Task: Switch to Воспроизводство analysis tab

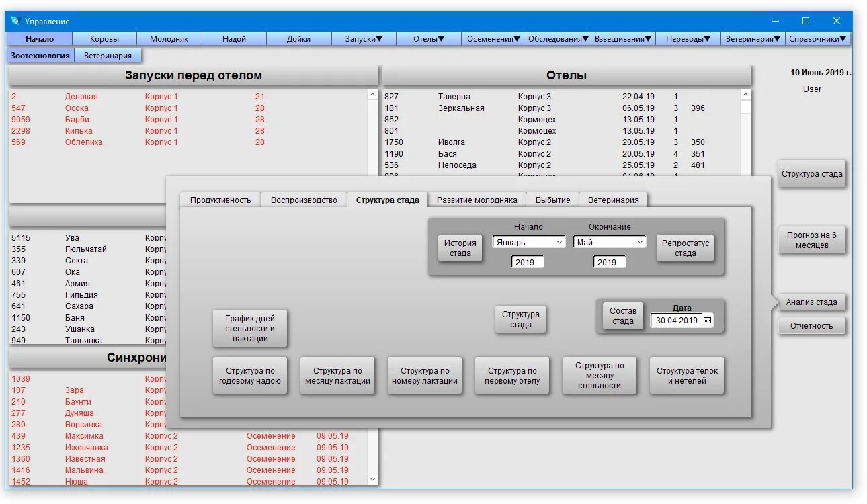Action: pos(304,200)
